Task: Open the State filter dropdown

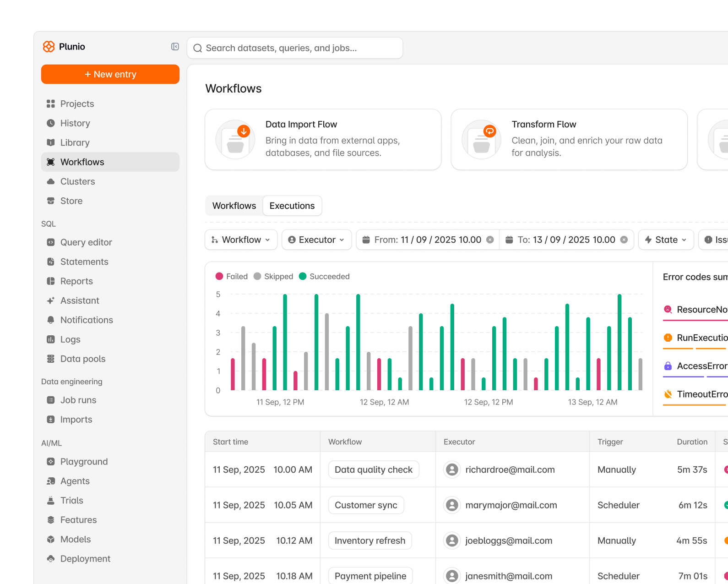Action: (x=666, y=240)
